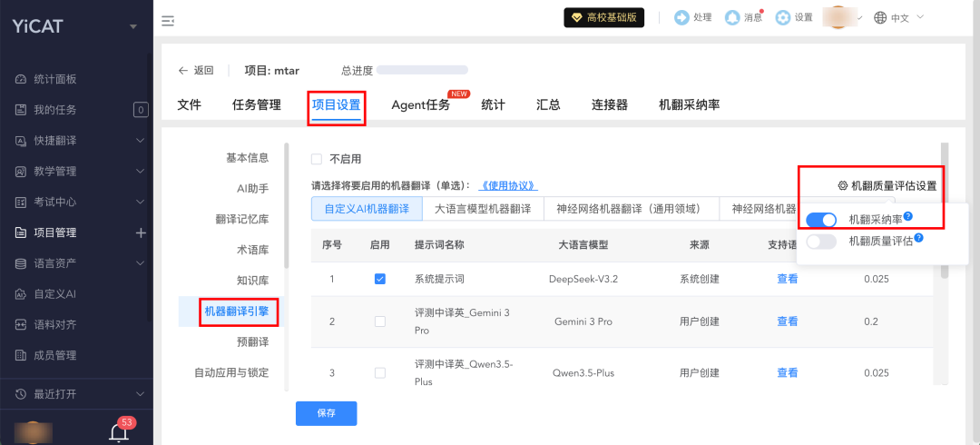Click the globe language icon
This screenshot has height=445, width=980.
click(880, 17)
